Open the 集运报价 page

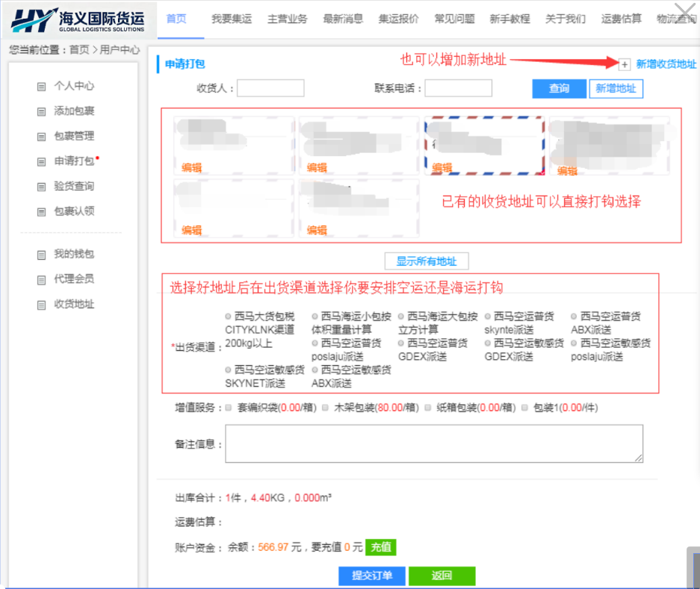click(x=399, y=19)
